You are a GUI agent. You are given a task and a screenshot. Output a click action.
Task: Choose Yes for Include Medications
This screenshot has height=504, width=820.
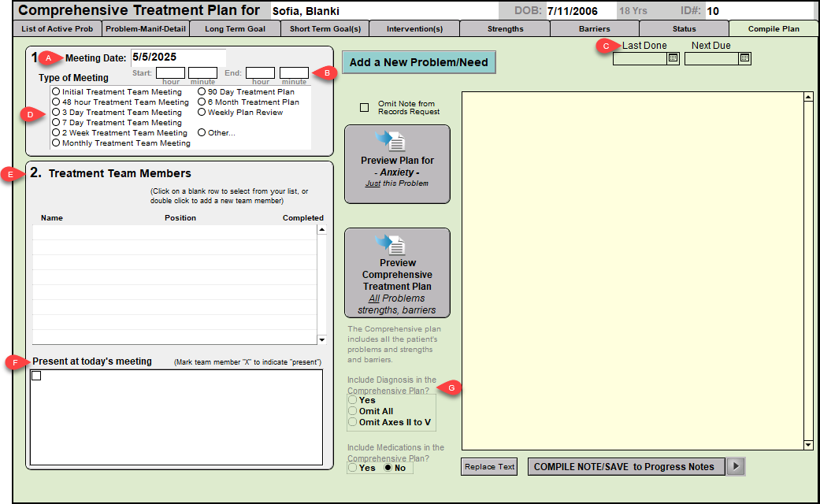click(353, 468)
